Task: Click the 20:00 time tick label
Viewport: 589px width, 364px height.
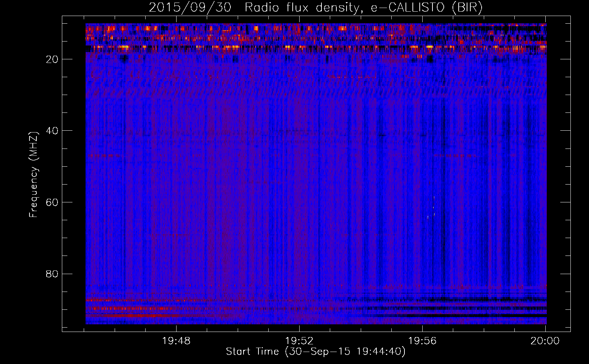Action: 545,341
